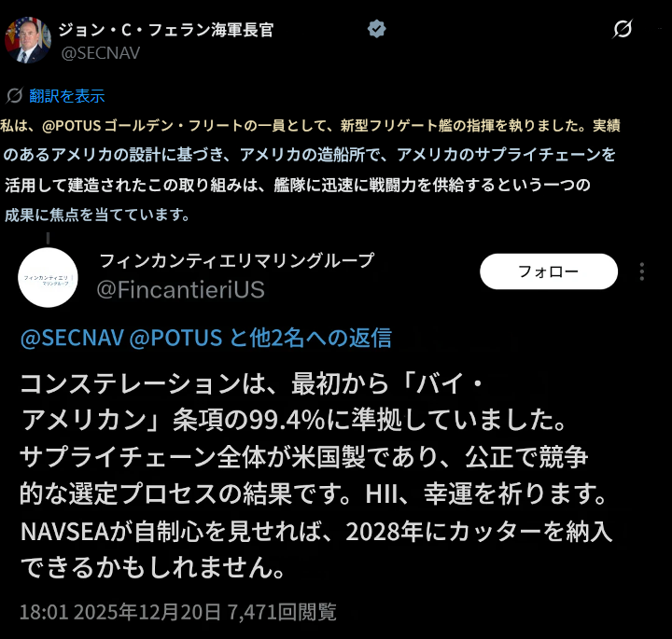This screenshot has height=639, width=672.
Task: Click the 7,471回閲覧 view count
Action: click(282, 612)
